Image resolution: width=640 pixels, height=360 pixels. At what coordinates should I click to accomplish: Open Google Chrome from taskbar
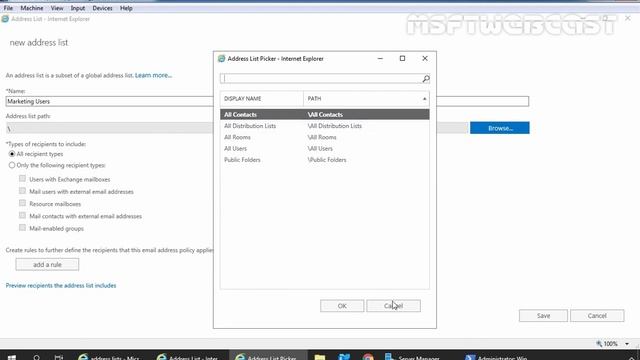click(368, 357)
